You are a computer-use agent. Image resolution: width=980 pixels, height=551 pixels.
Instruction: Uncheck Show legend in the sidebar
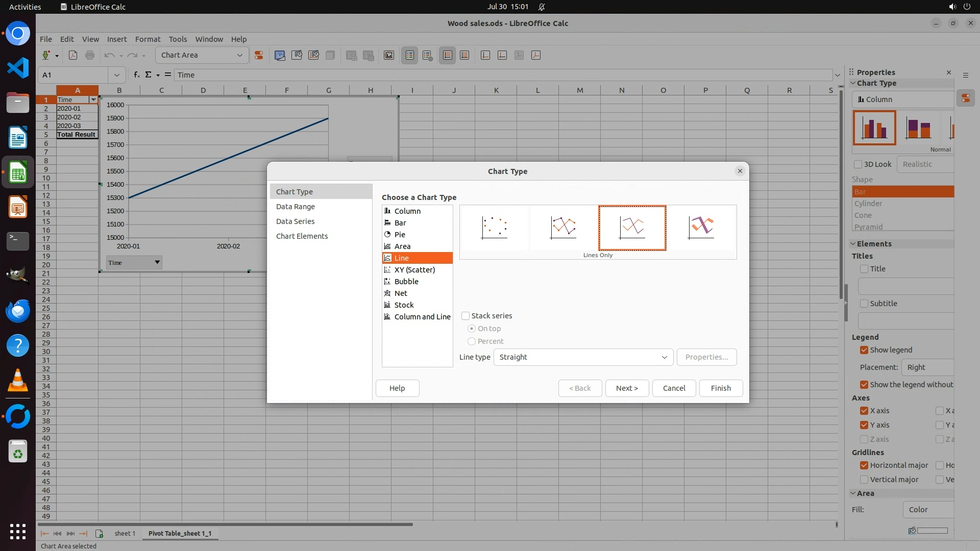pyautogui.click(x=864, y=350)
